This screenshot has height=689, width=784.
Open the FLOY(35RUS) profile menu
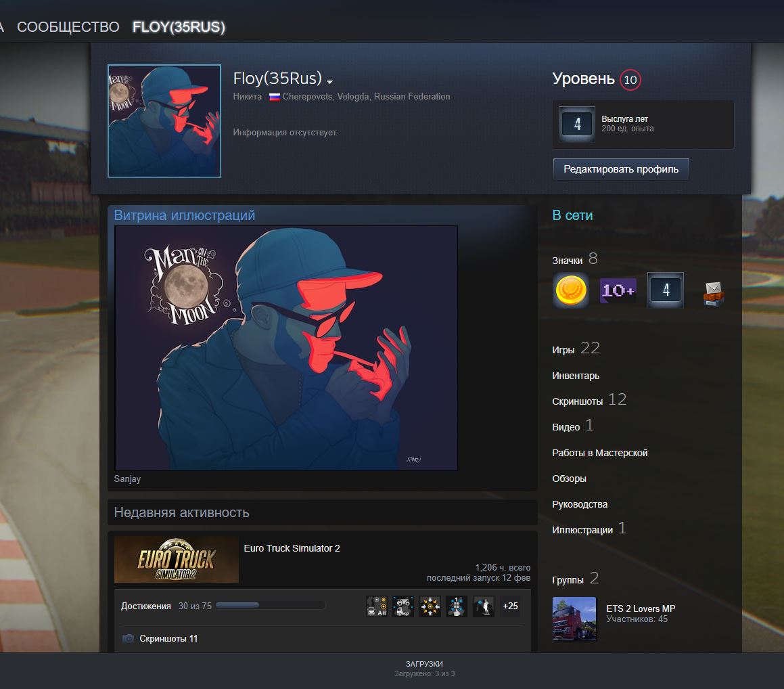pyautogui.click(x=179, y=27)
